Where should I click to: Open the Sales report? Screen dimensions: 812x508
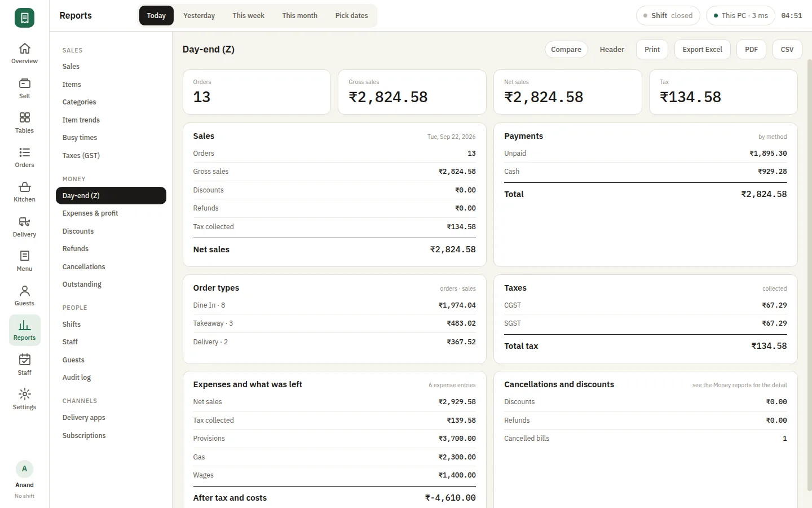coord(111,67)
